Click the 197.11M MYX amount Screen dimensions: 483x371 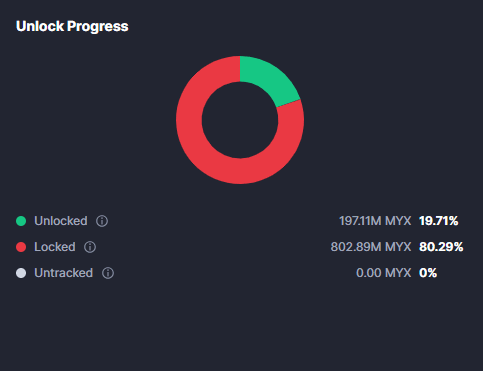(375, 221)
